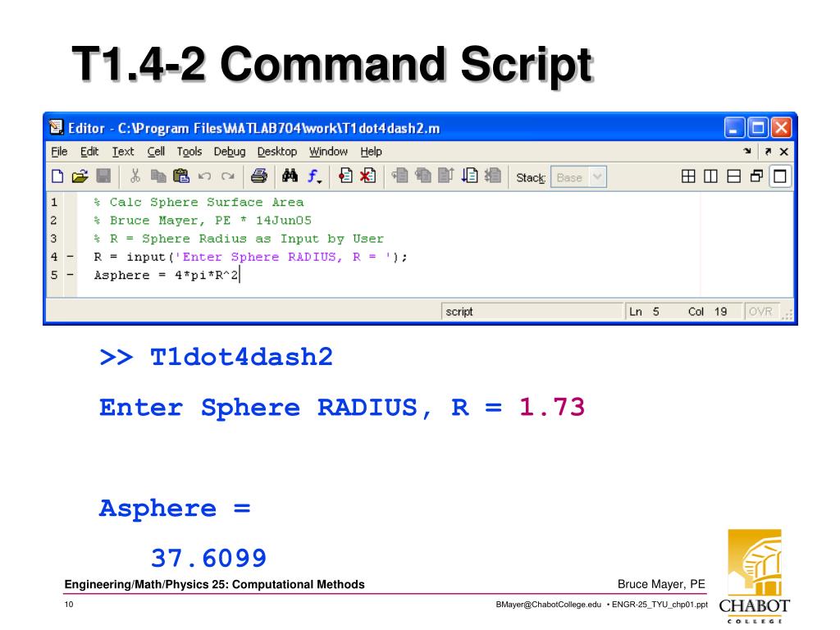840x630 pixels.
Task: Click the debug Step In icon
Action: tap(423, 176)
